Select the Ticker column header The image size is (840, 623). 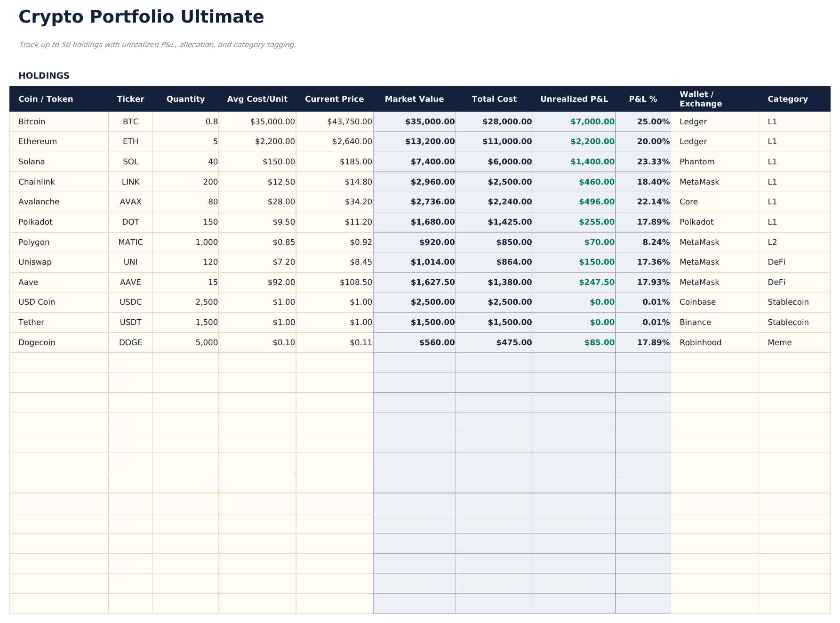pos(130,99)
